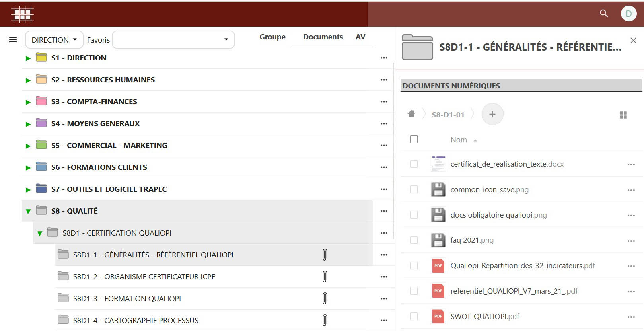Open more options for common_icon_save.png
Screen dimensions: 644x331
click(631, 190)
